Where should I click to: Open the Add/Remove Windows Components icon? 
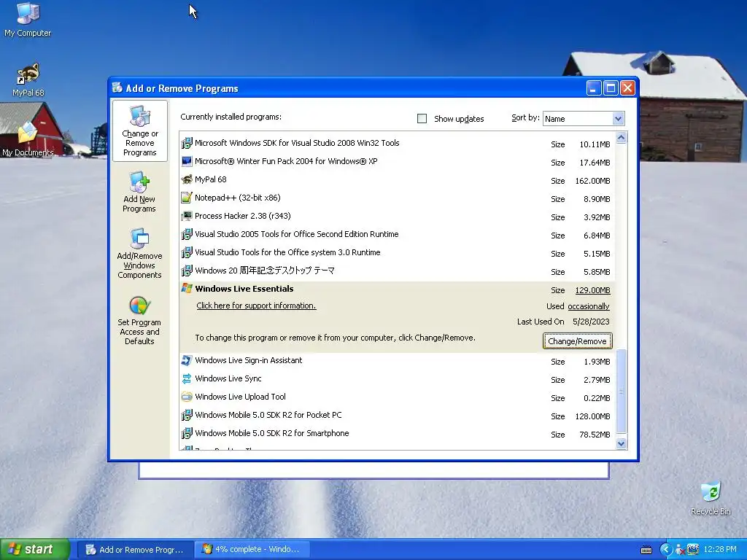pyautogui.click(x=139, y=238)
